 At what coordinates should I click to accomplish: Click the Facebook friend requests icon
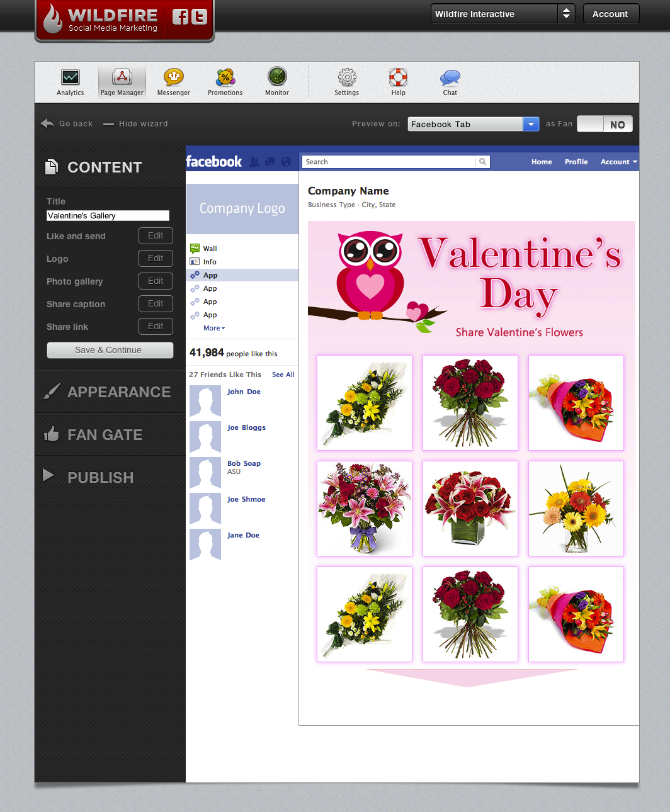click(254, 162)
